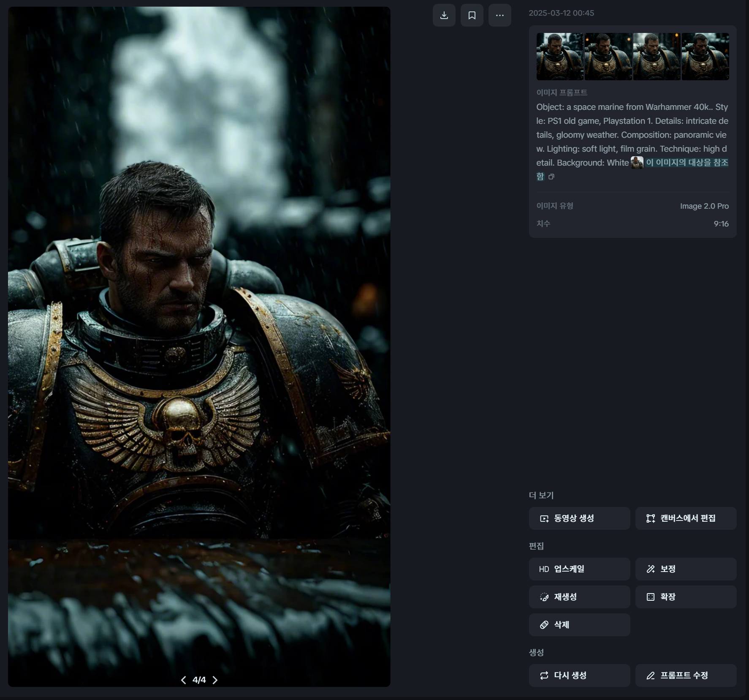Open the small reference image in prompt
The image size is (749, 700).
click(637, 163)
